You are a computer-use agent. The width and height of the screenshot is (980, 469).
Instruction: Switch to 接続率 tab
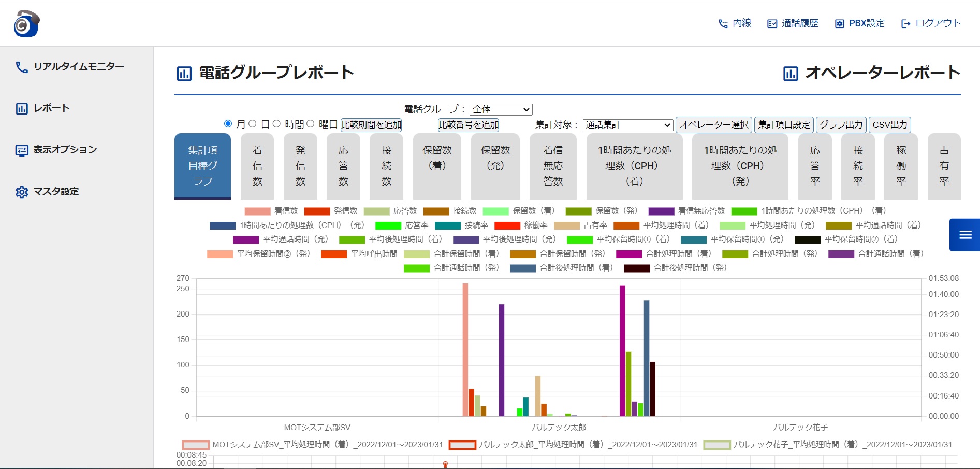tap(858, 166)
